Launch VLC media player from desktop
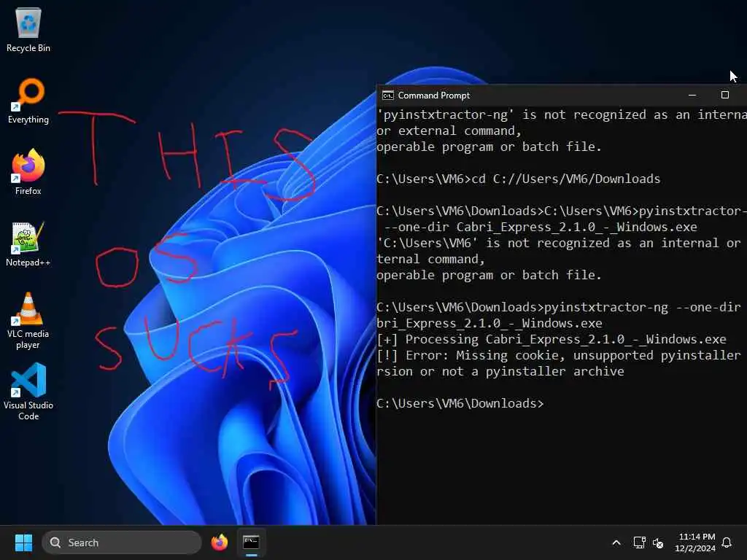The height and width of the screenshot is (560, 747). pos(28,320)
